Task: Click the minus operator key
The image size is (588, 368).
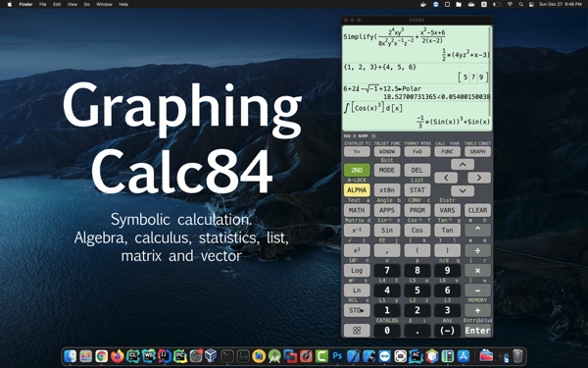Action: click(477, 290)
